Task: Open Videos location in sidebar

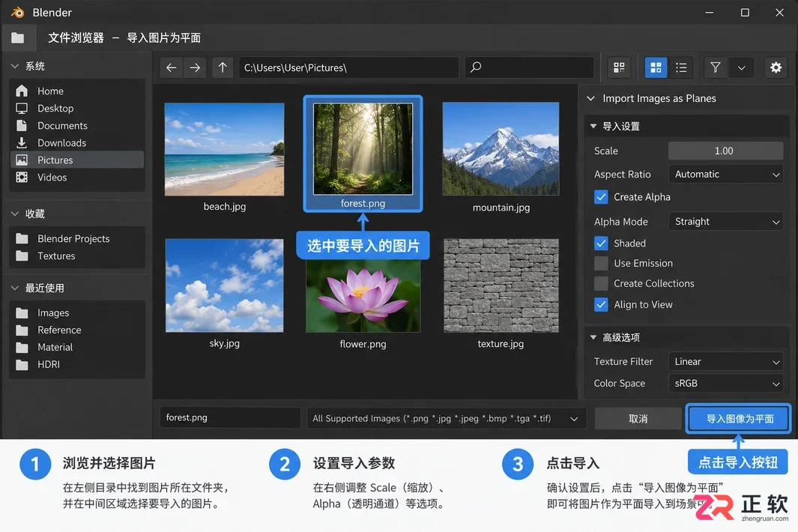Action: coord(77,177)
